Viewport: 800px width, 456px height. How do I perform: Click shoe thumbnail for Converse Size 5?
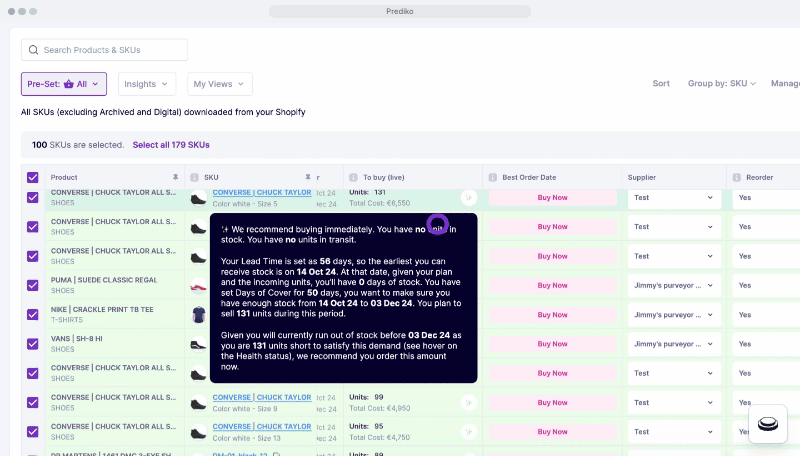tap(198, 198)
